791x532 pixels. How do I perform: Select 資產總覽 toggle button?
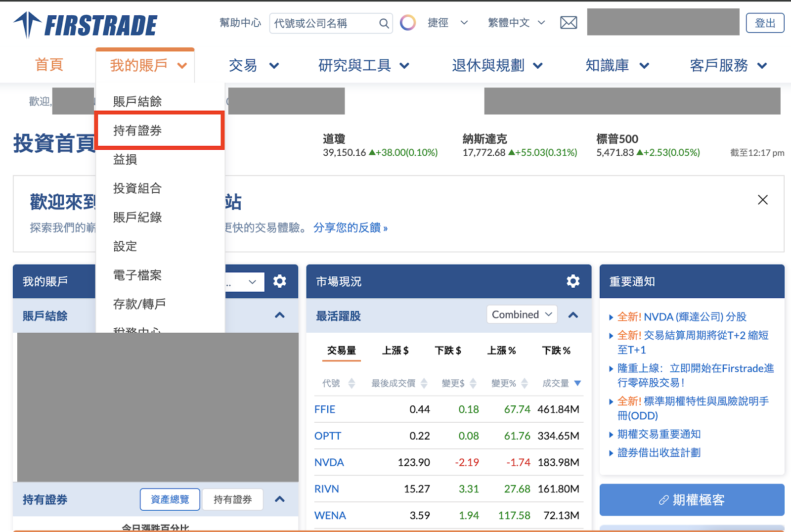point(170,499)
